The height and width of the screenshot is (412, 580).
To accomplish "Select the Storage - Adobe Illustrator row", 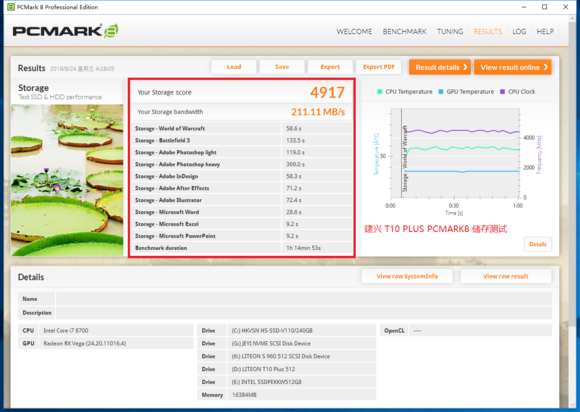I will point(242,200).
